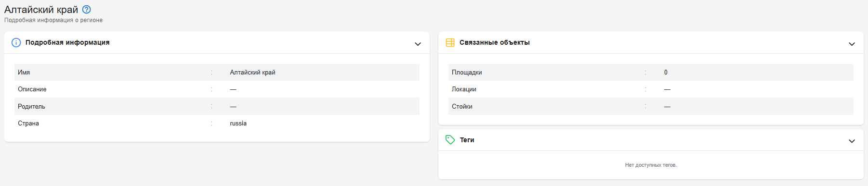Click the Площадки label

tap(467, 72)
